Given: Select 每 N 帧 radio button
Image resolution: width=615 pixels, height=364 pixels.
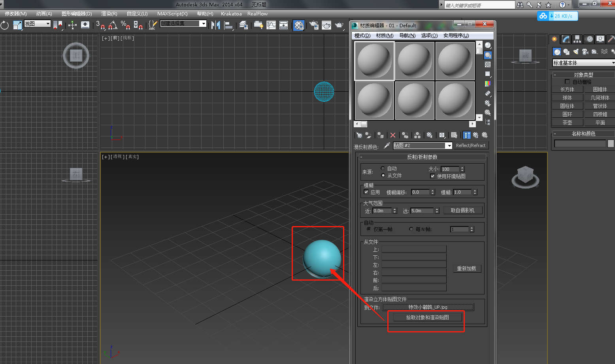Looking at the screenshot, I should [x=411, y=229].
